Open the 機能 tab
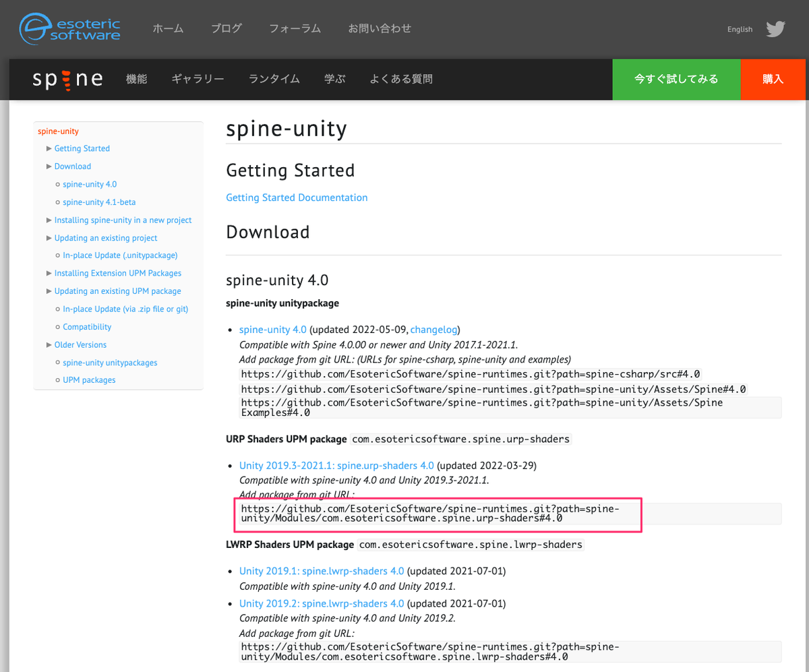This screenshot has width=809, height=672. click(136, 79)
